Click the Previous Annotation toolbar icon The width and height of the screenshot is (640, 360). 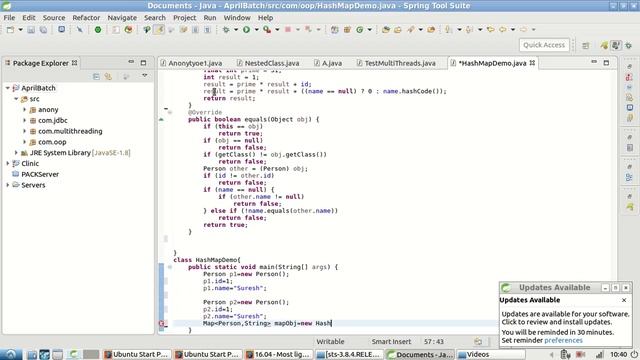[469, 29]
